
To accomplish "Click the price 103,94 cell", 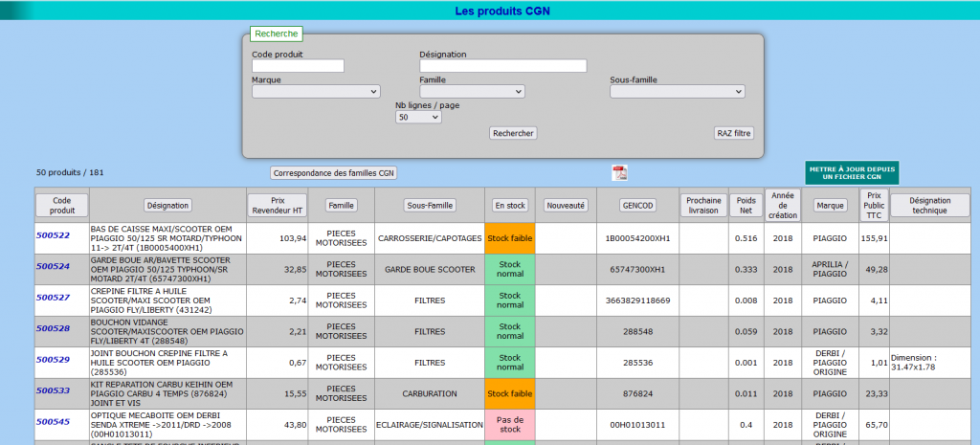I will coord(278,238).
